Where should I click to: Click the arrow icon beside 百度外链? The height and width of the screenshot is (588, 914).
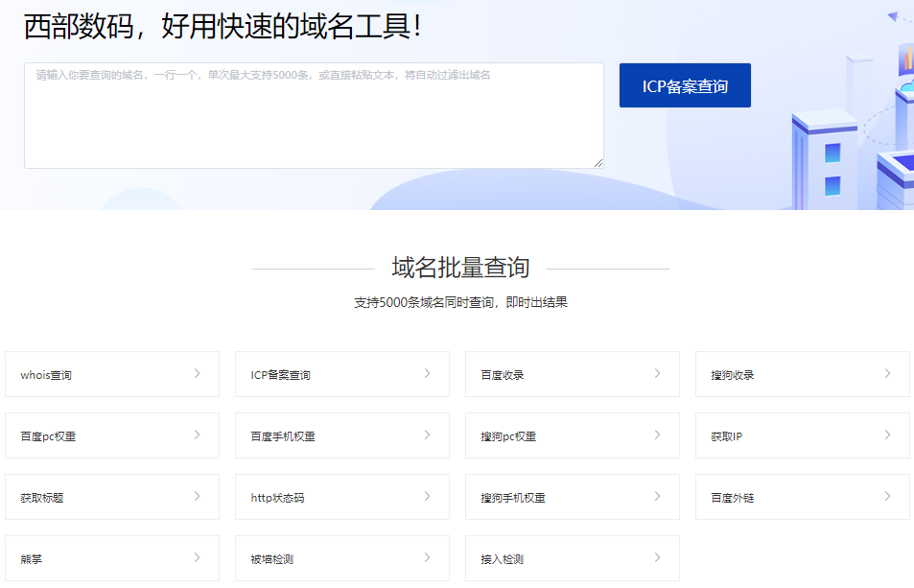[x=887, y=497]
